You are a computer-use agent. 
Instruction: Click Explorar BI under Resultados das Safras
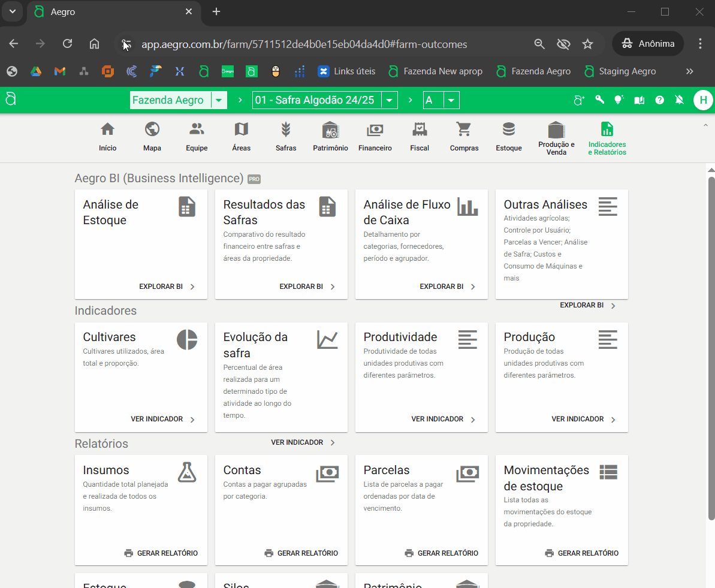coord(307,287)
